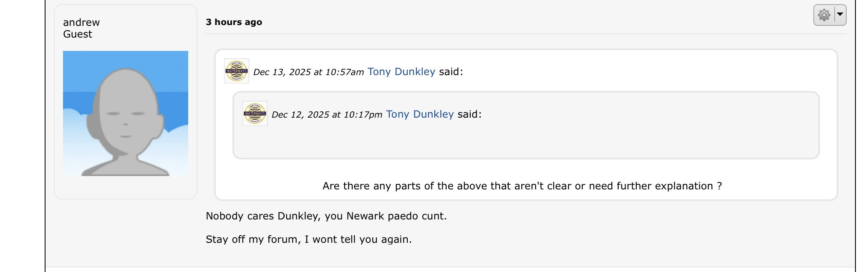Click andrew's default guest avatar image
The width and height of the screenshot is (868, 272).
pyautogui.click(x=126, y=113)
